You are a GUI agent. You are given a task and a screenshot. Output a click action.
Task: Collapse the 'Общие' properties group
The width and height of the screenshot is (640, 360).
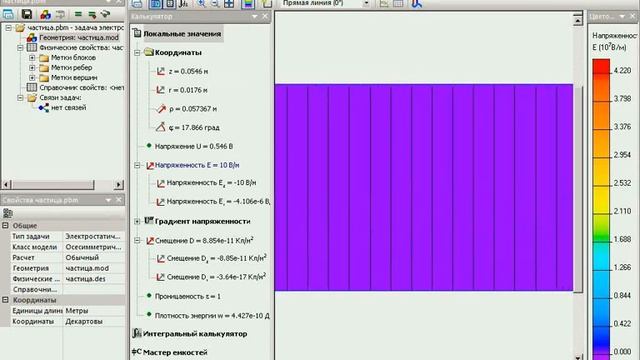tap(5, 225)
